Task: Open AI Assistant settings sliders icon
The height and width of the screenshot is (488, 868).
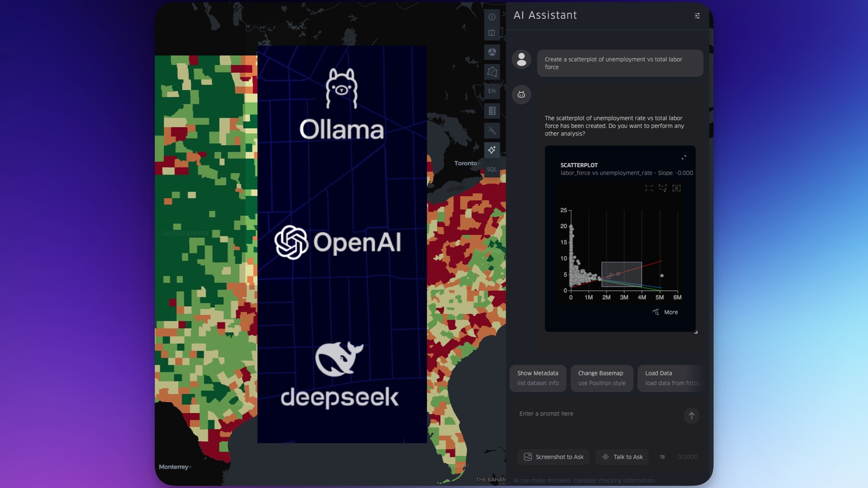Action: click(x=697, y=16)
